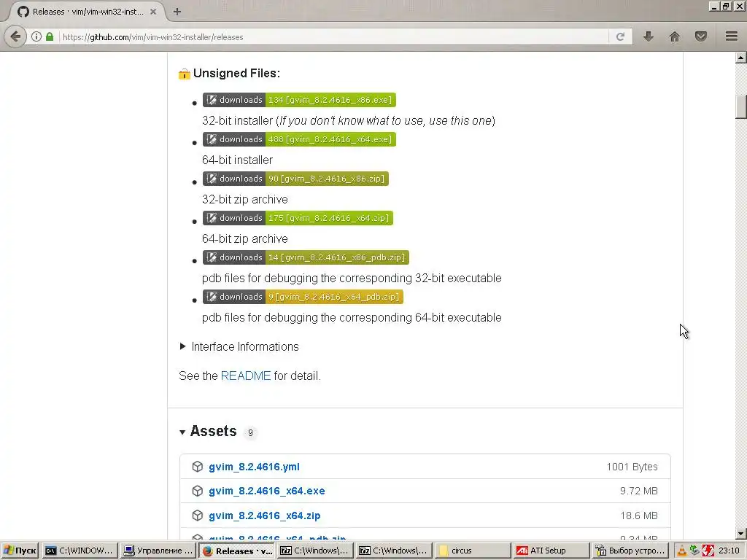Open the downloads arrow in toolbar

649,36
